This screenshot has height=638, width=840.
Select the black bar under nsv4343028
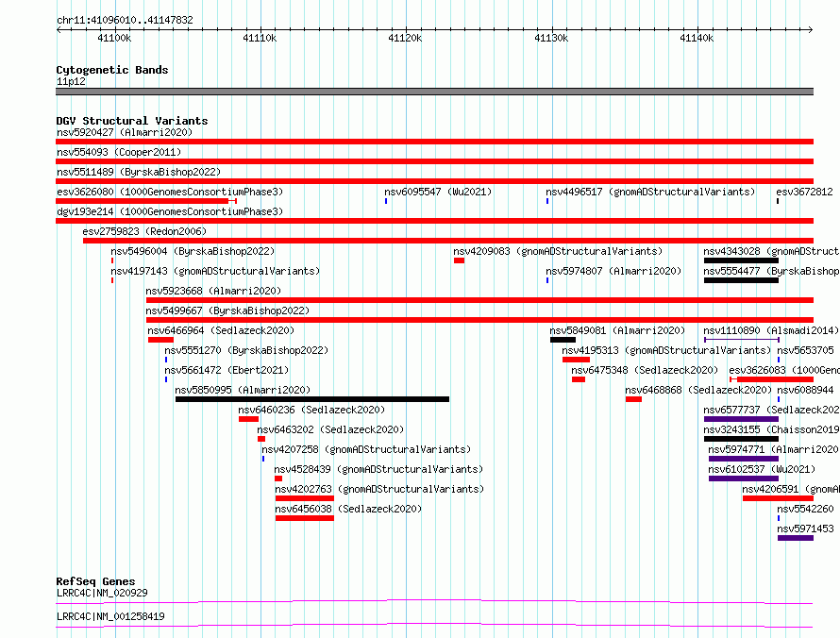pos(742,260)
